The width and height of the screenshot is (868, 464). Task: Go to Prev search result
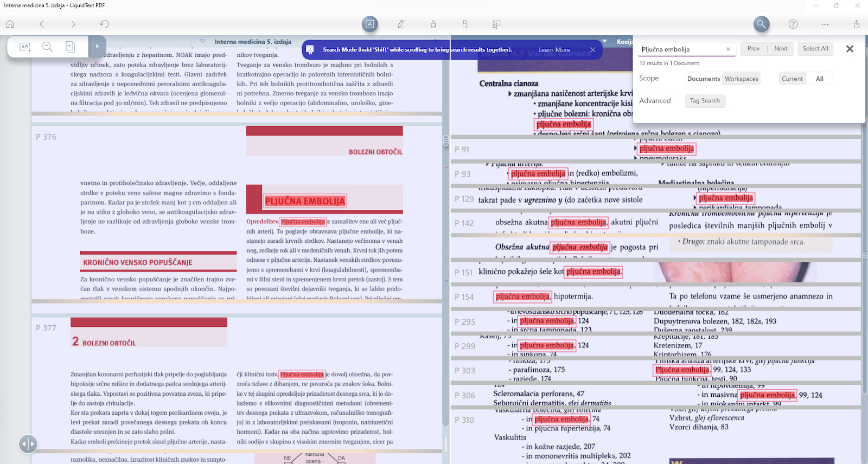click(x=753, y=48)
